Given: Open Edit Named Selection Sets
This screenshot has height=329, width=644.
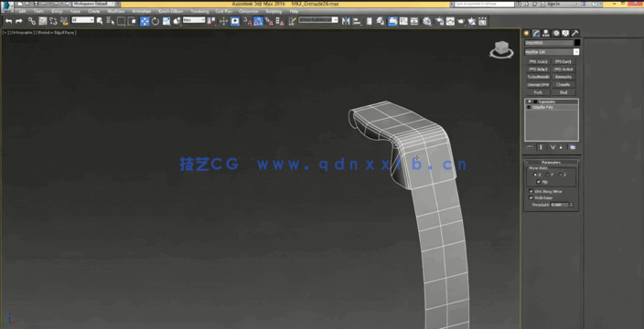Looking at the screenshot, I should 292,21.
